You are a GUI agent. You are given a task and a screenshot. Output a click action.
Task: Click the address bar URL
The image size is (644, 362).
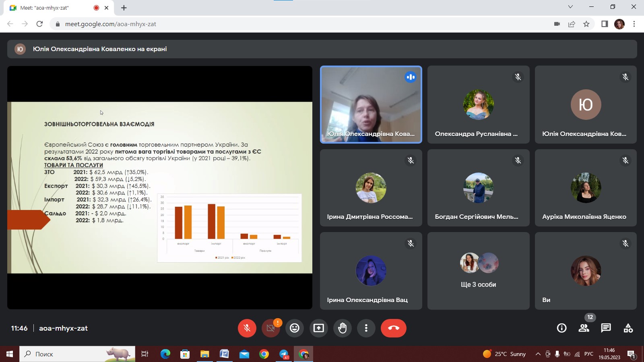pyautogui.click(x=111, y=24)
